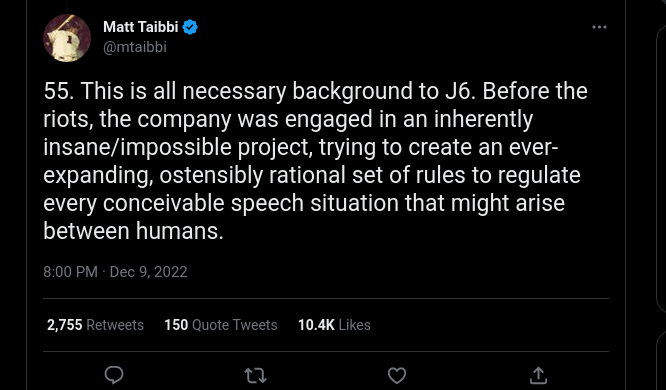This screenshot has width=666, height=390.
Task: View the 2,755 Retweets list
Action: [95, 325]
